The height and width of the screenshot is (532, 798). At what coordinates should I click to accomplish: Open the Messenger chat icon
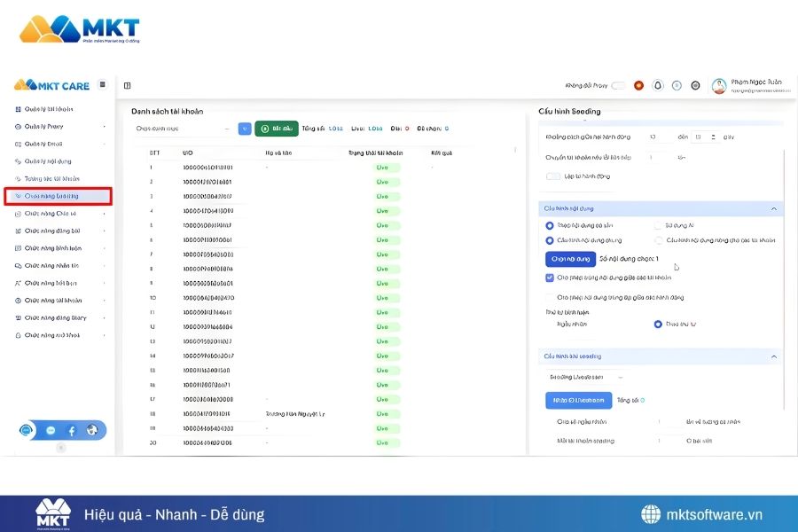click(51, 431)
